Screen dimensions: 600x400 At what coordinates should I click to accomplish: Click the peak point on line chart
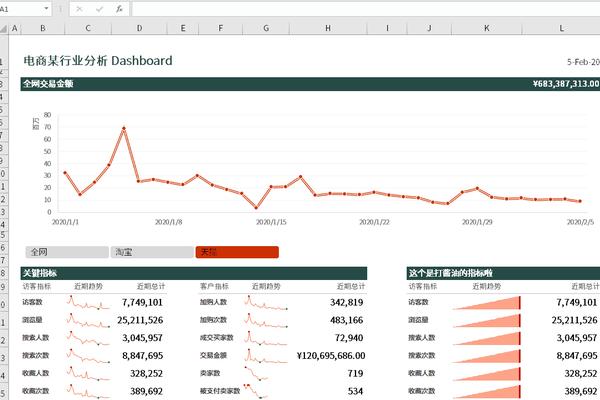[124, 129]
